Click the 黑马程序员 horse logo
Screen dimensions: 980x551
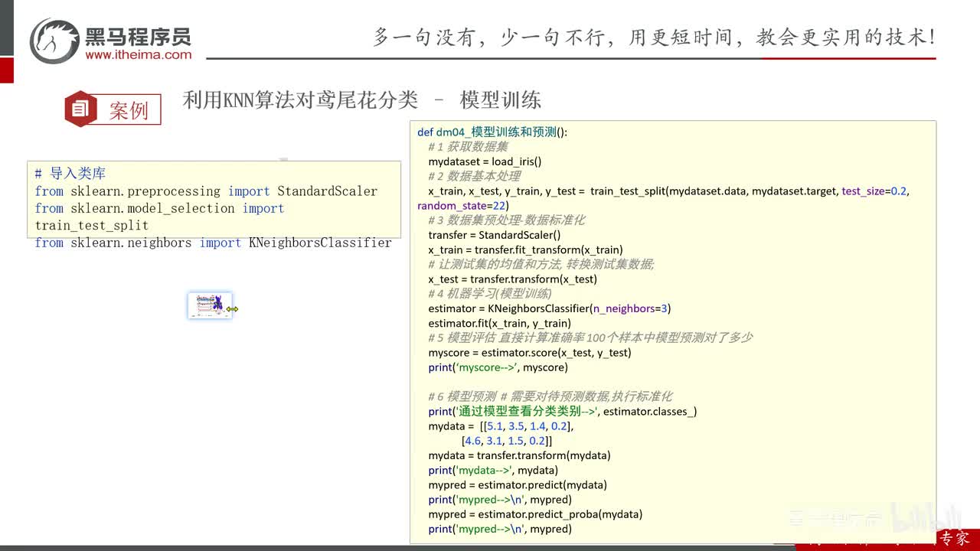tap(54, 41)
